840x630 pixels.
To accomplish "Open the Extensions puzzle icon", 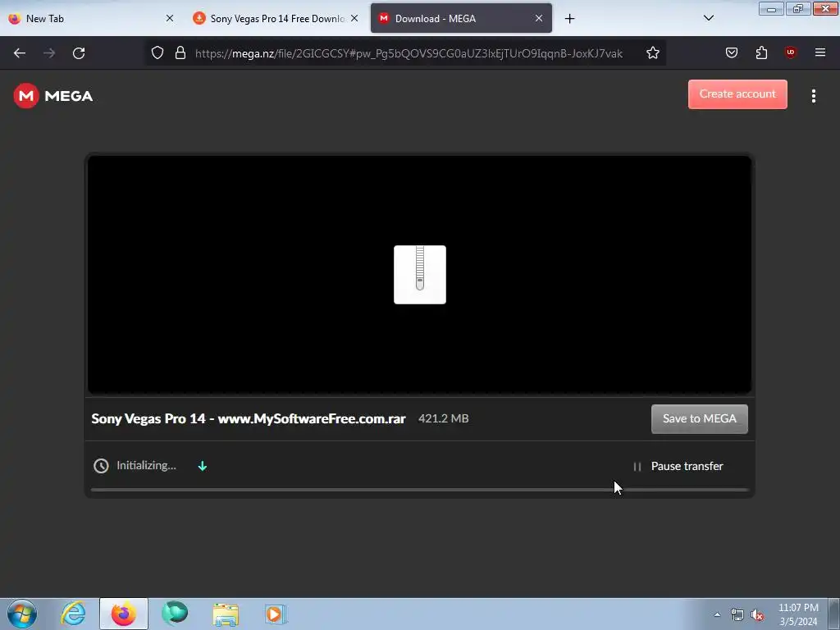I will pos(761,52).
